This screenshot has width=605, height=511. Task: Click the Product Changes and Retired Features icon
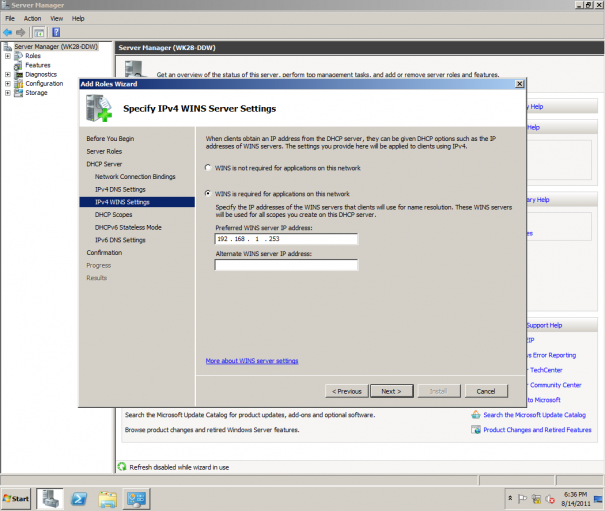click(476, 430)
